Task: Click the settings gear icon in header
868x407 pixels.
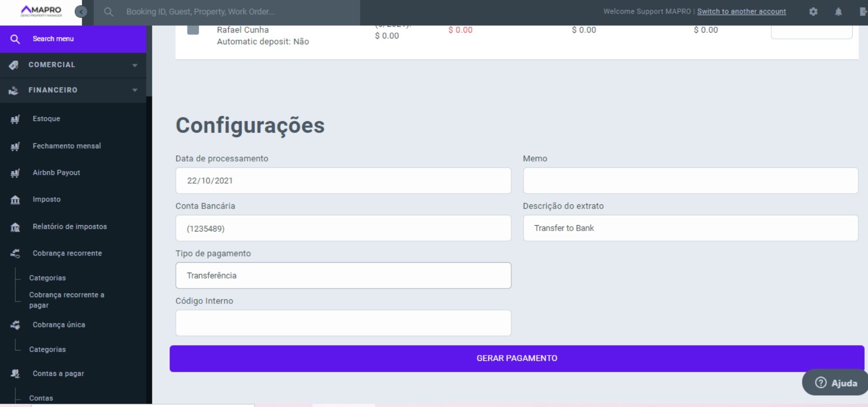Action: click(813, 12)
